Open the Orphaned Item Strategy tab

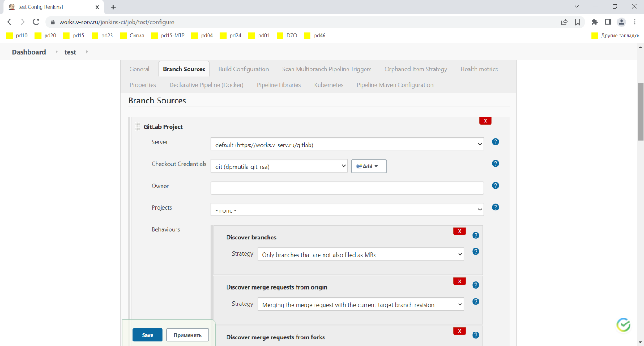[416, 69]
